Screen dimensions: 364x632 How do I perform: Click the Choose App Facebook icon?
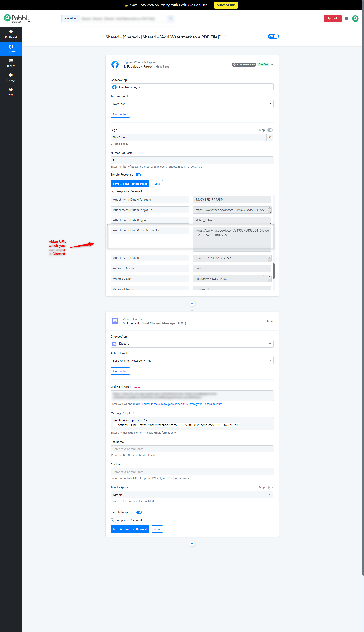point(114,87)
